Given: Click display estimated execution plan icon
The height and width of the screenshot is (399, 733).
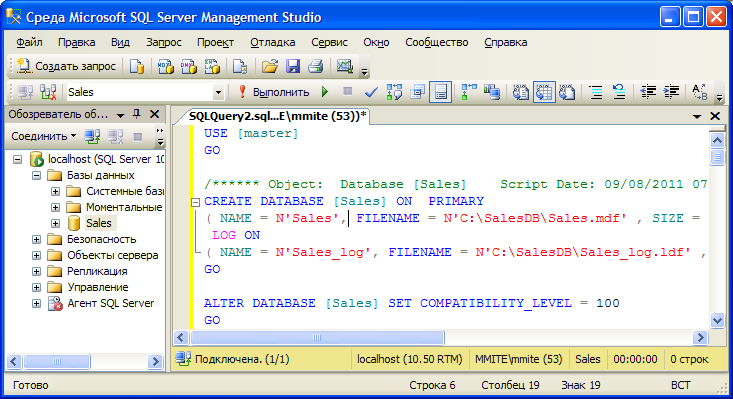Looking at the screenshot, I should coord(394,92).
